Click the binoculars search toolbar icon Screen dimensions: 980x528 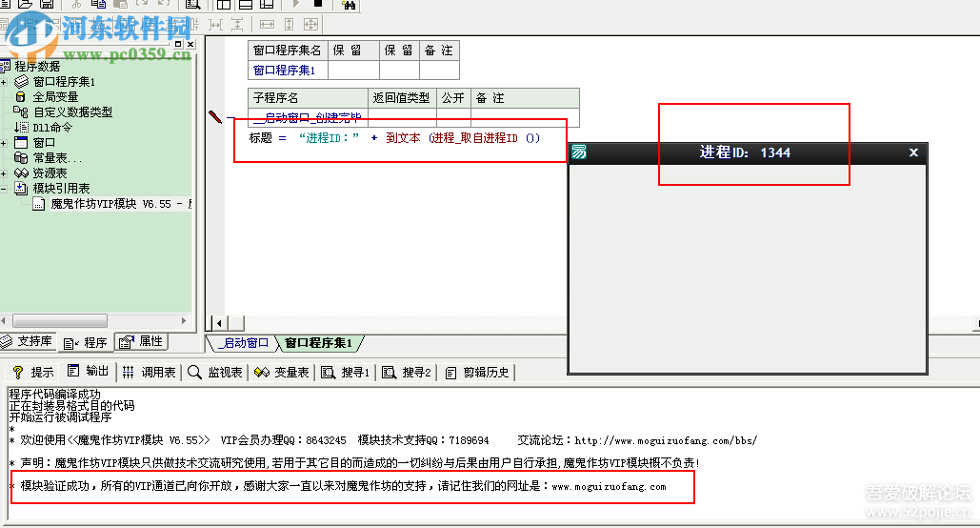[349, 5]
